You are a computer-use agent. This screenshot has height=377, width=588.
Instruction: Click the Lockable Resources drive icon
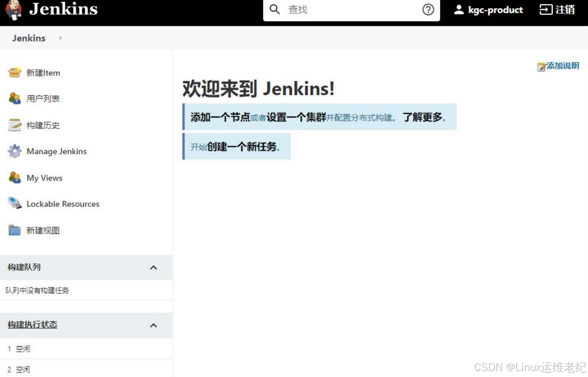[14, 203]
